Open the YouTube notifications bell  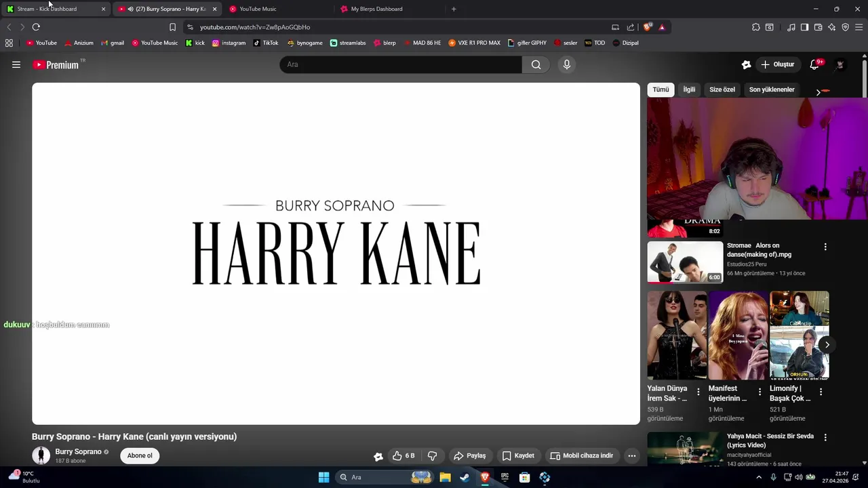click(x=815, y=64)
